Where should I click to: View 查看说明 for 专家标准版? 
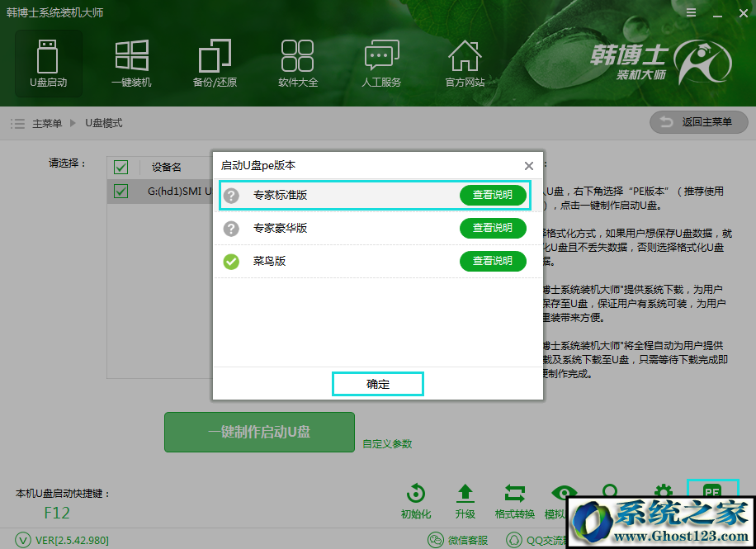493,195
